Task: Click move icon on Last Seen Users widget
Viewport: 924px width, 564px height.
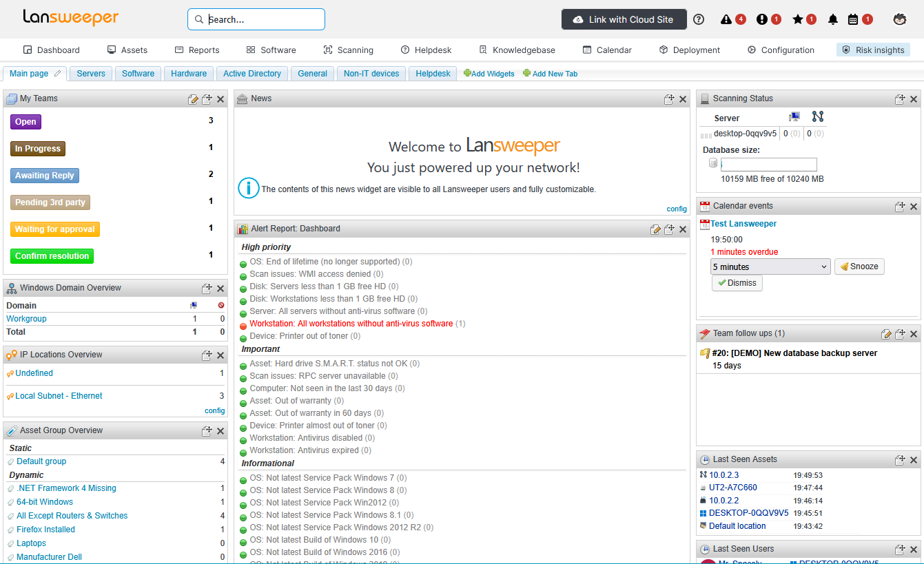Action: tap(900, 550)
